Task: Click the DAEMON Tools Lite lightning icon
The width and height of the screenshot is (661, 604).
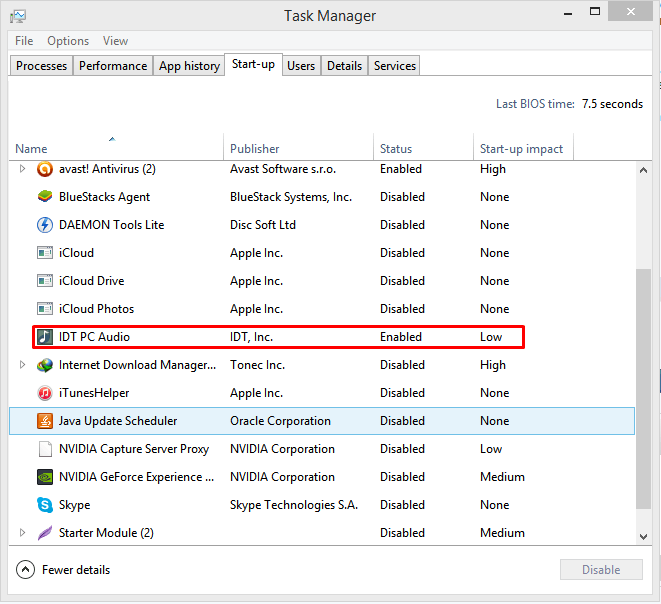Action: tap(45, 225)
